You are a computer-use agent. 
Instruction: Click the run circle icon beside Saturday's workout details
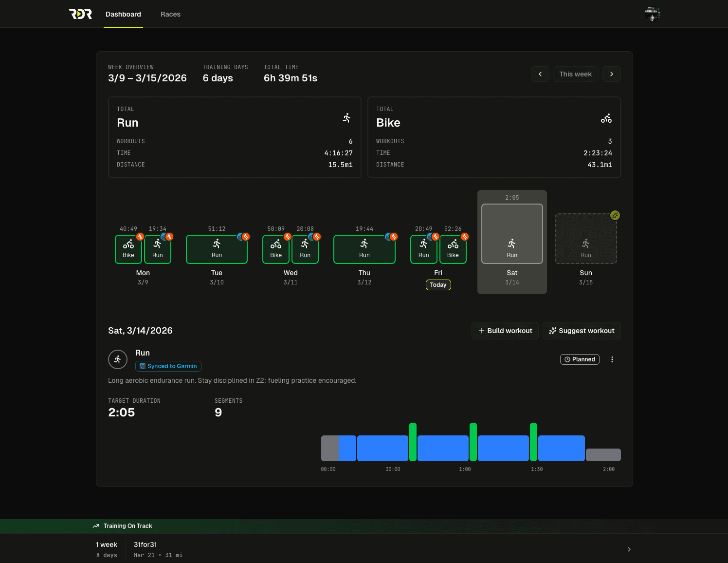[117, 359]
